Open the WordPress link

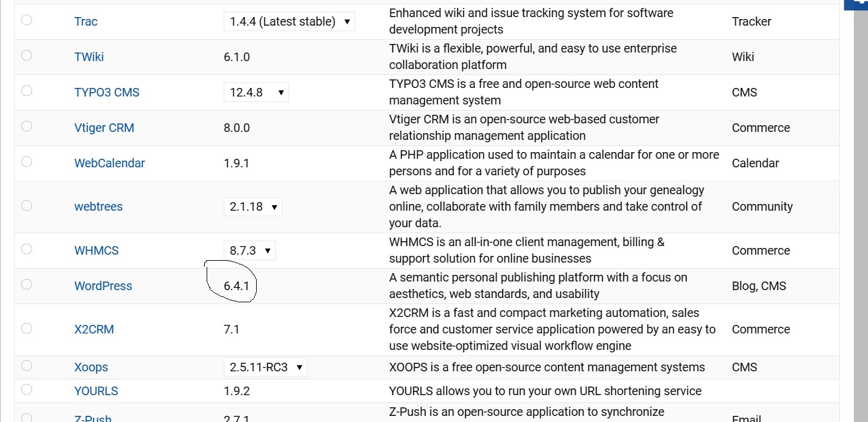tap(103, 286)
